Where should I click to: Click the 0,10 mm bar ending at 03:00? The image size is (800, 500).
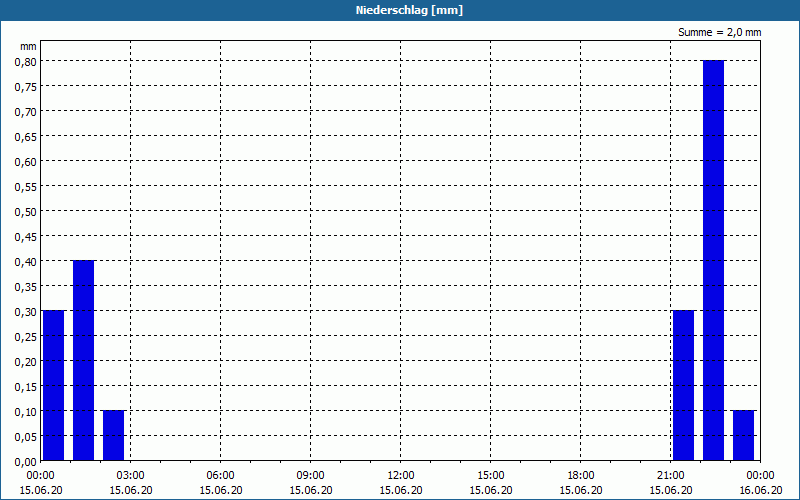[x=113, y=435]
